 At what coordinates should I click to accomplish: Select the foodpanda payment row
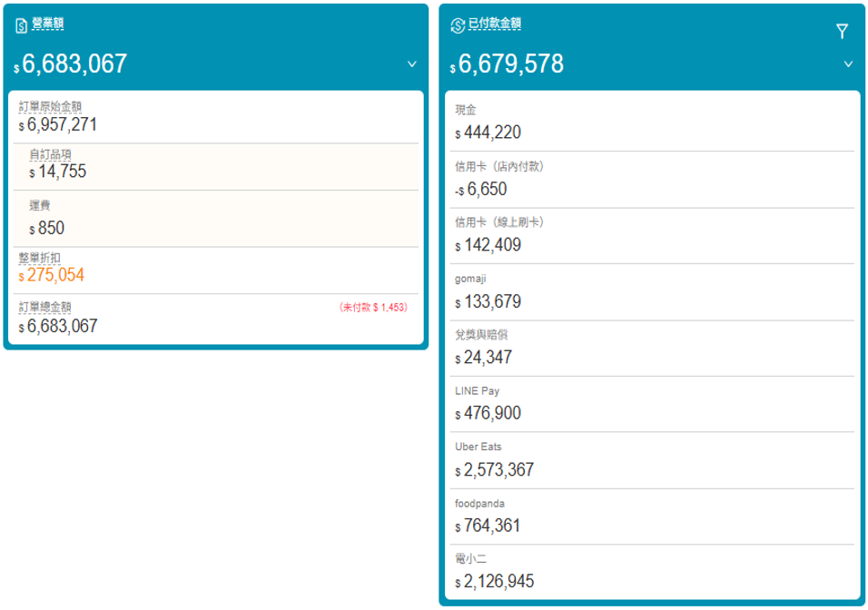point(650,517)
